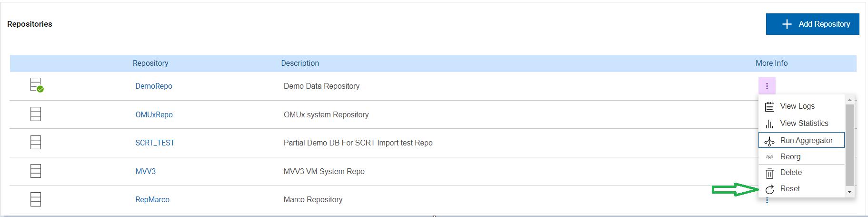868x217 pixels.
Task: Click the SCRT_TEST database row icon
Action: pyautogui.click(x=36, y=142)
